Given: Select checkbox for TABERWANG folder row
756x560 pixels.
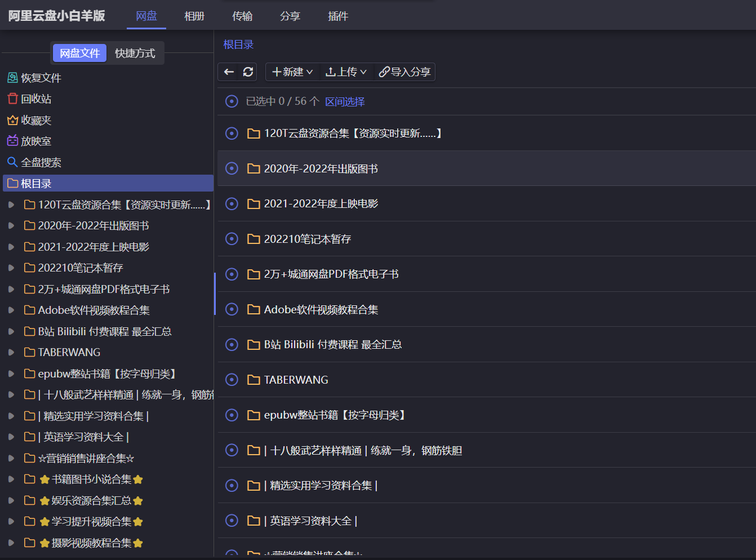Looking at the screenshot, I should pyautogui.click(x=232, y=380).
